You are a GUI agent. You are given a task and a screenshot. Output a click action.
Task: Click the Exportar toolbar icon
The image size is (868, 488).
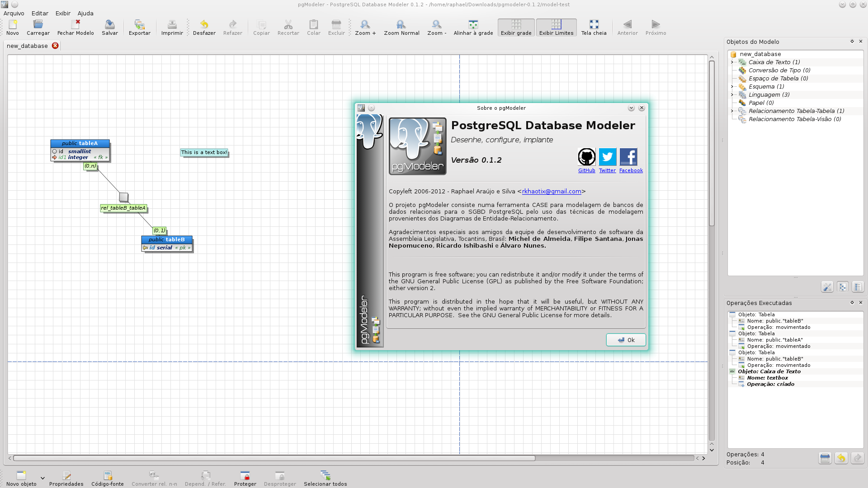click(x=140, y=24)
